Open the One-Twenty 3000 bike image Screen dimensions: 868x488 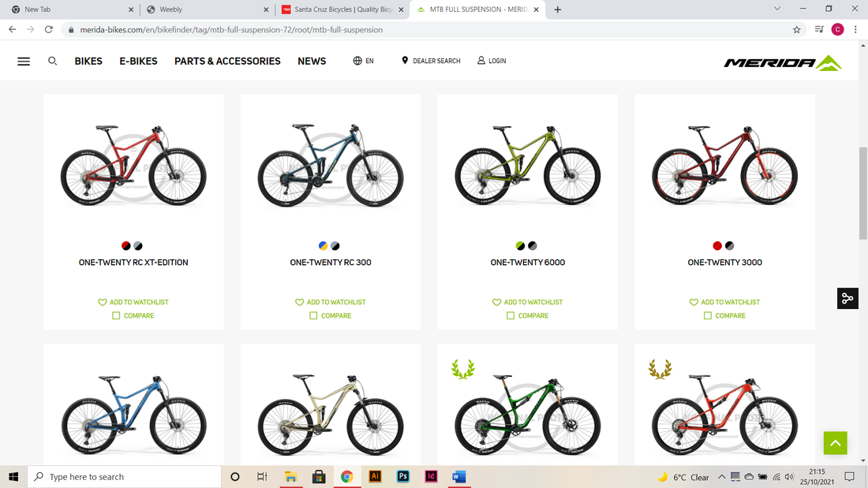click(724, 165)
